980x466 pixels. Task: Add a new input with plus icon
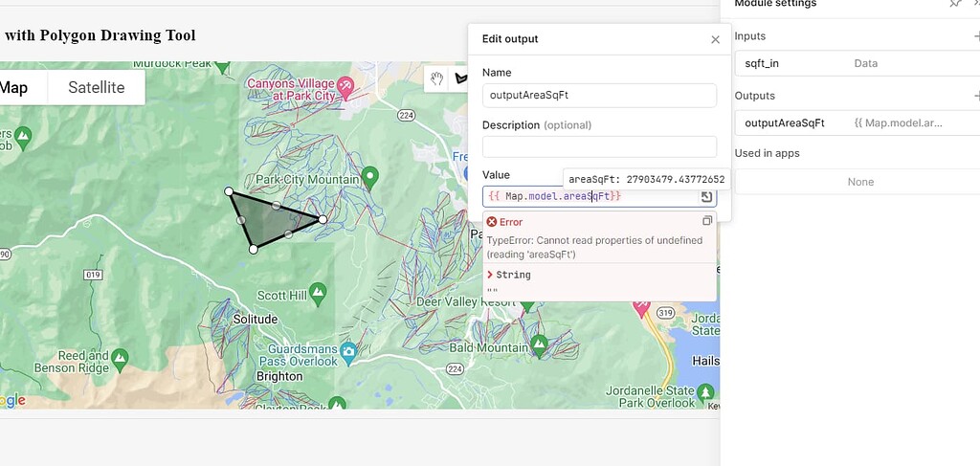click(x=976, y=36)
